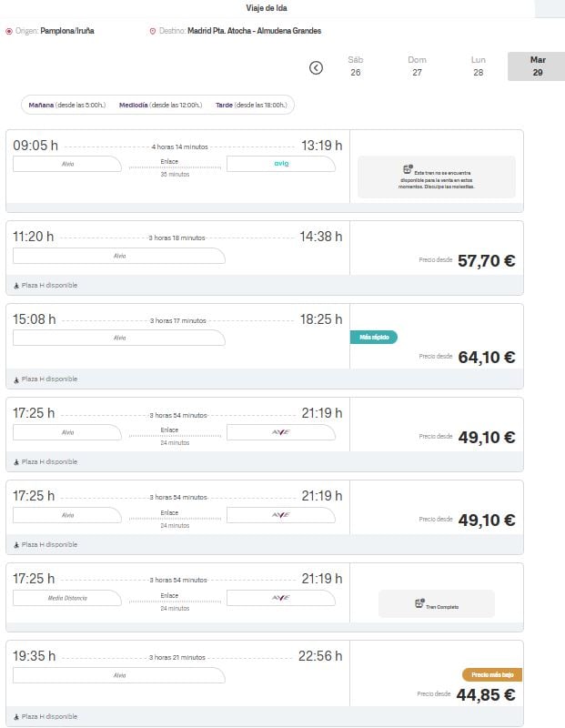Toggle the Tarde time filter
Screen dimensions: 565x728
tap(252, 106)
